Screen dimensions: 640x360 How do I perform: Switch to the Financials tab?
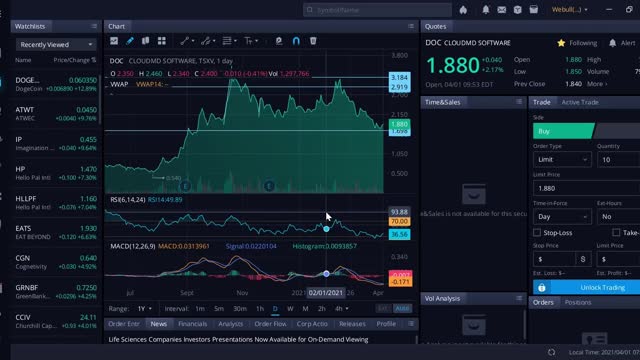click(192, 324)
